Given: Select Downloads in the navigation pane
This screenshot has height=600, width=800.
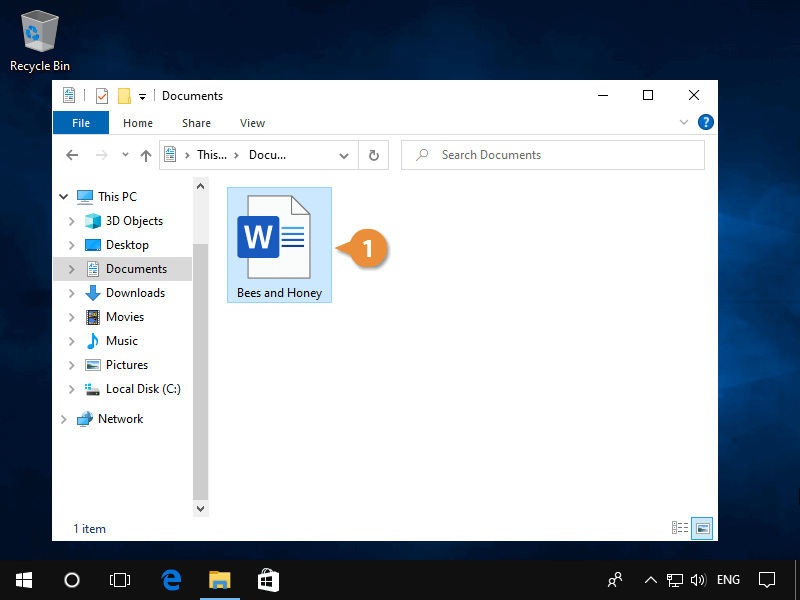Looking at the screenshot, I should pyautogui.click(x=135, y=293).
